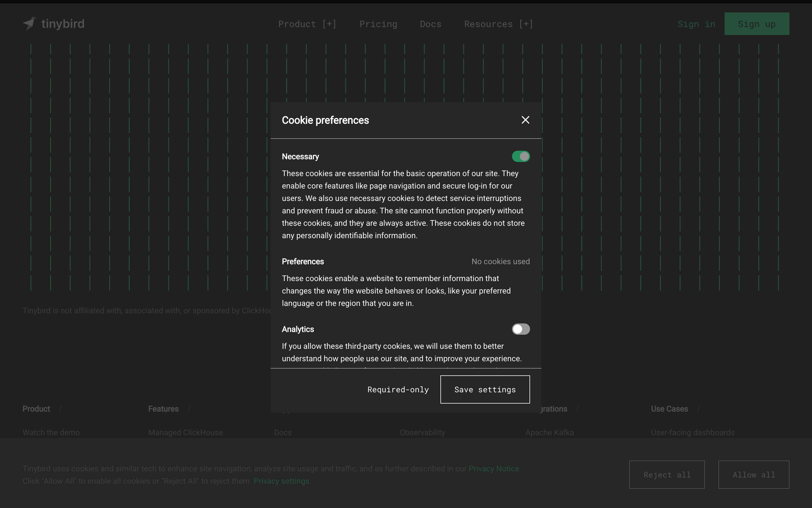The image size is (812, 508).
Task: Click the Sign in link
Action: (x=696, y=24)
